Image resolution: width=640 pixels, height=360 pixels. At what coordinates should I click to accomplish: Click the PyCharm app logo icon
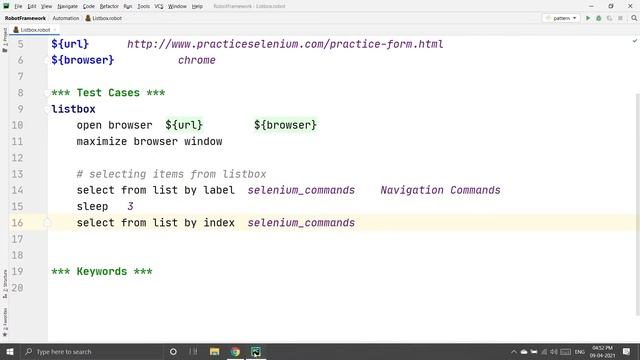click(x=6, y=6)
